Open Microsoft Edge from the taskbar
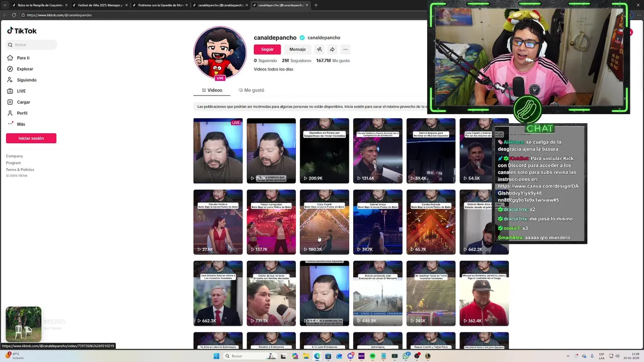Screen dimensions: 644x362 317,356
